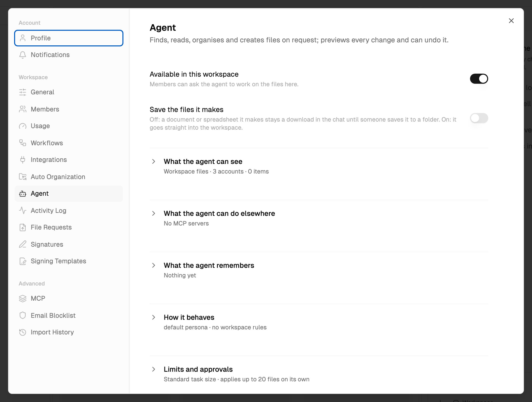Click the MCP layers icon
532x402 pixels.
pos(23,298)
